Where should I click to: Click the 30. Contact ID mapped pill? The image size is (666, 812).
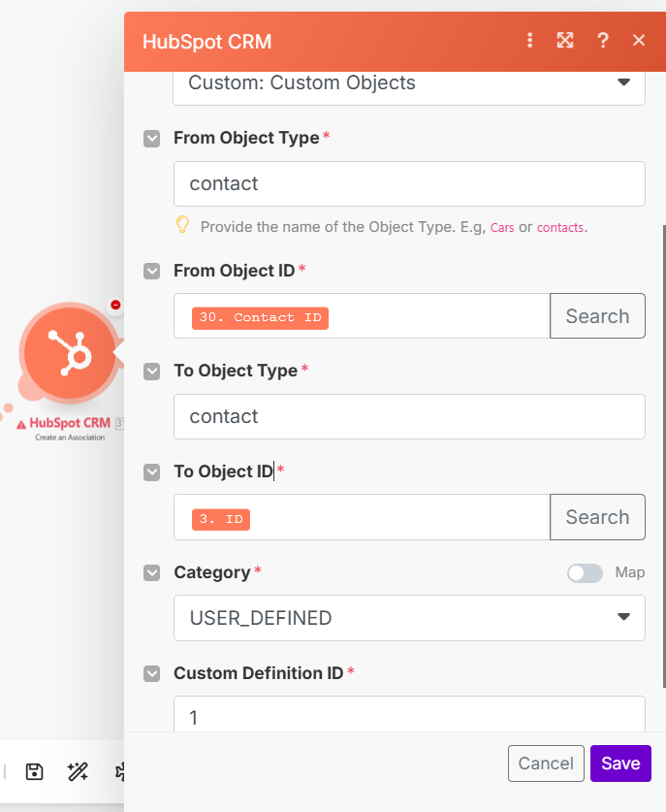click(260, 318)
